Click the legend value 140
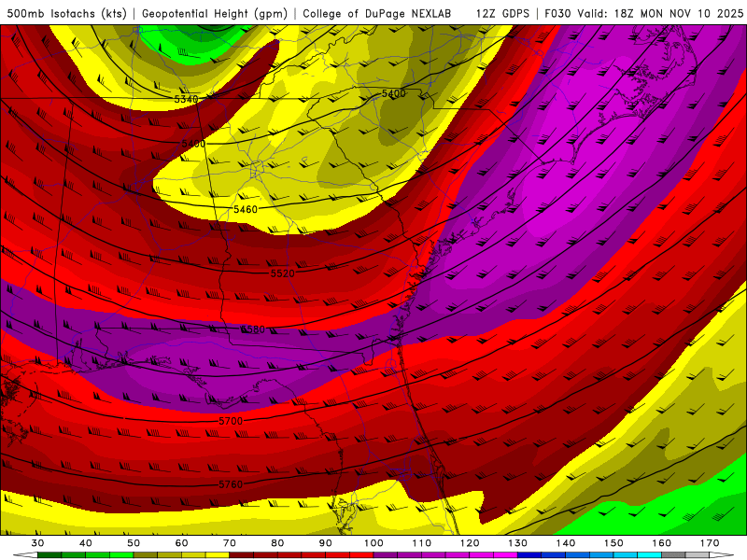This screenshot has width=747, height=560. point(566,543)
